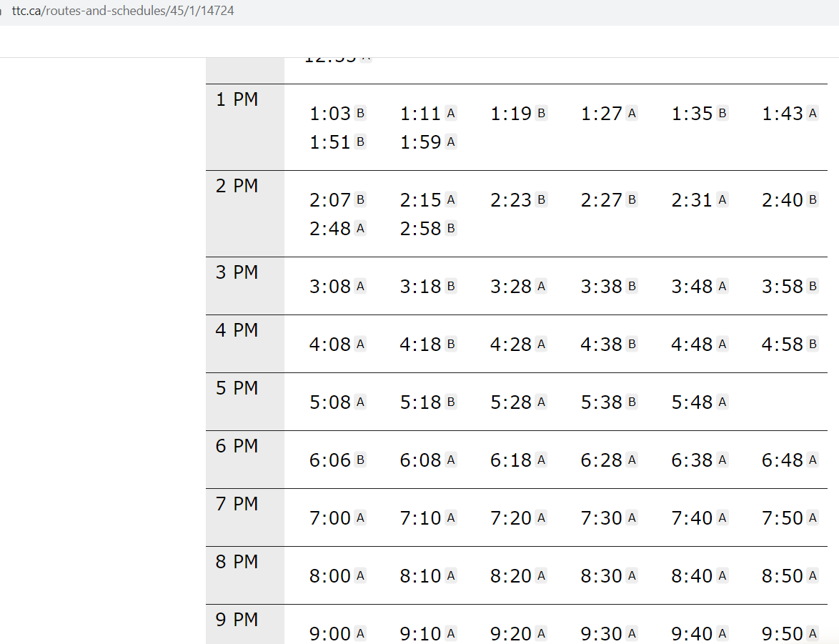This screenshot has height=644, width=839.
Task: Click the 6:48 departure time
Action: click(x=783, y=460)
